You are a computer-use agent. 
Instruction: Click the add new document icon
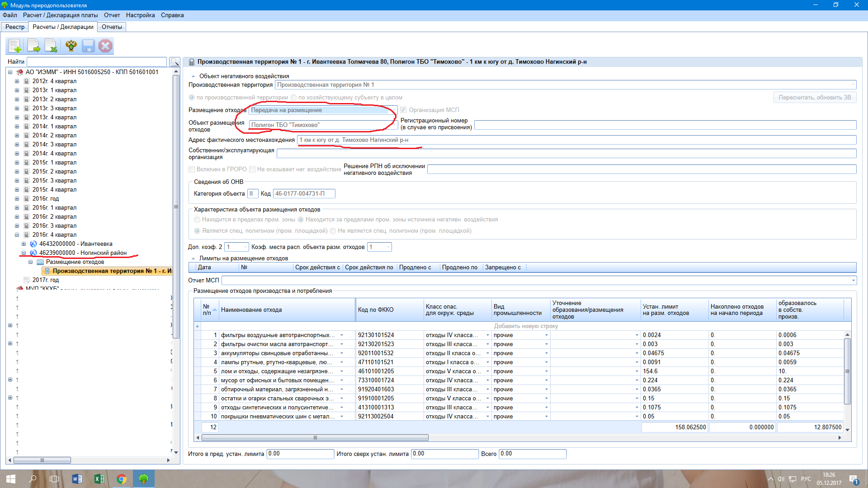(x=14, y=46)
